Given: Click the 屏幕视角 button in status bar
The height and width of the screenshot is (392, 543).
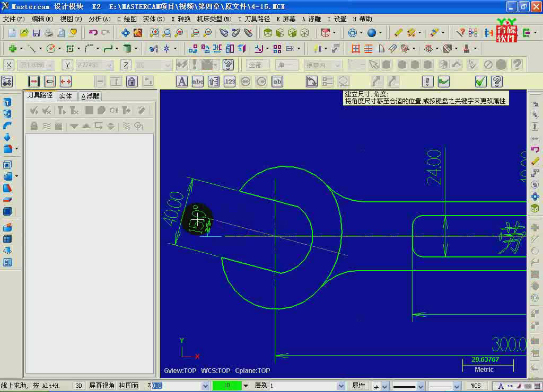Looking at the screenshot, I should point(102,386).
